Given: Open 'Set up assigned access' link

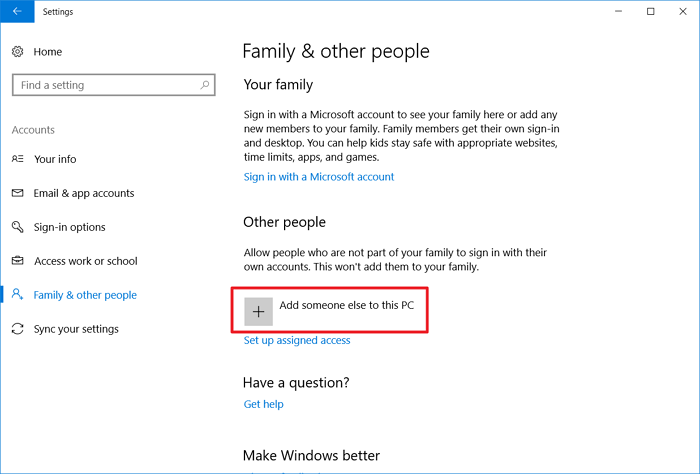Looking at the screenshot, I should coord(297,340).
